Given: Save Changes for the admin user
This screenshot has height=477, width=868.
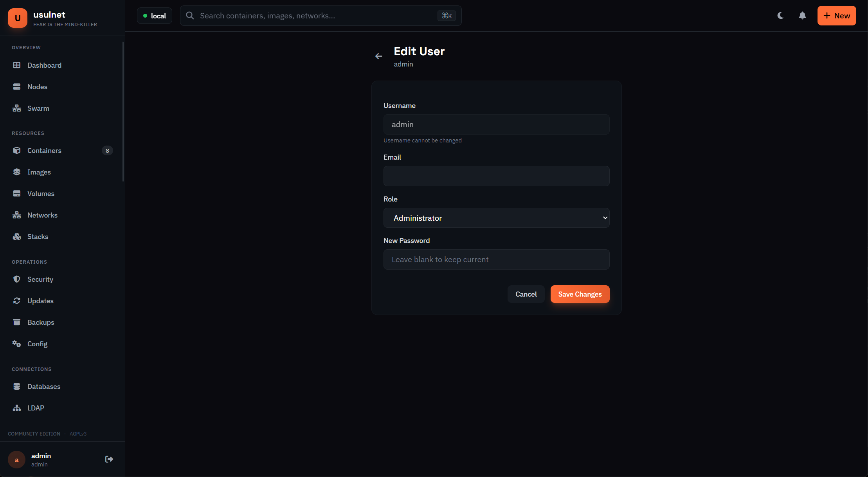Looking at the screenshot, I should (x=580, y=294).
